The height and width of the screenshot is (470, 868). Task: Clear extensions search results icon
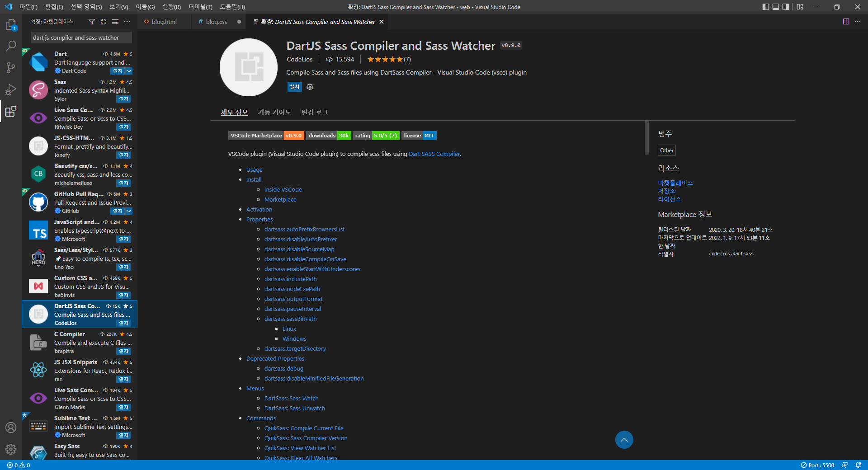coord(115,22)
